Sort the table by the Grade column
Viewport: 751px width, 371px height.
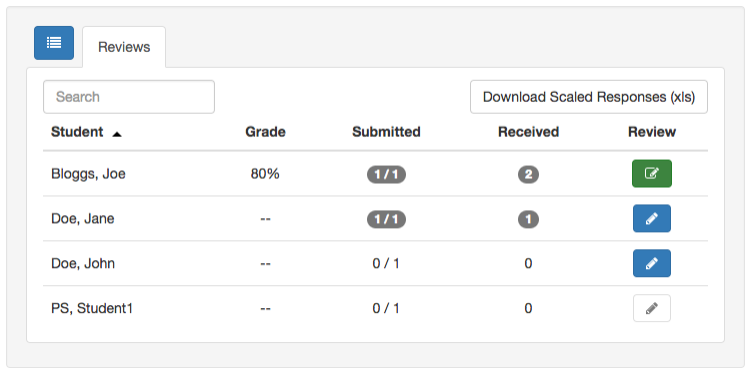265,132
